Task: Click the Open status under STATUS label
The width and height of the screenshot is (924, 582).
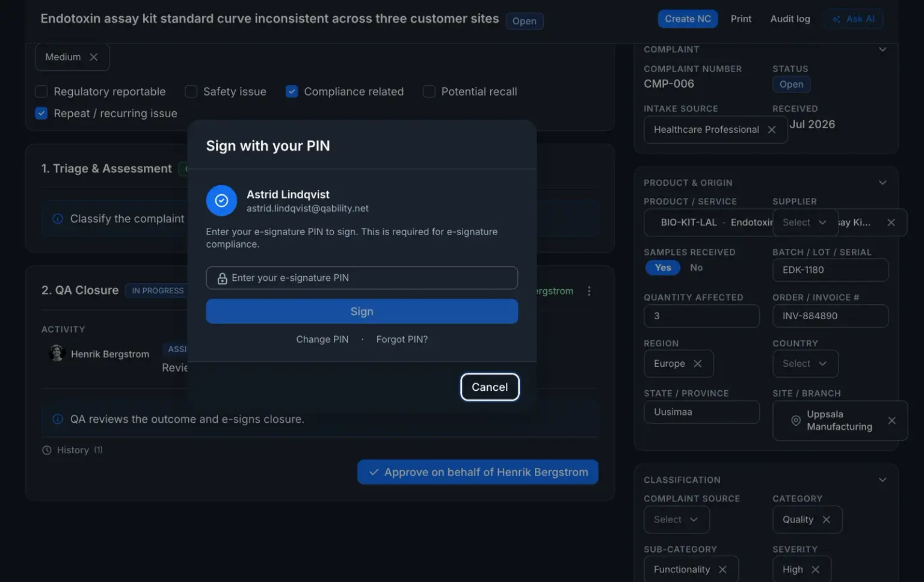Action: pos(791,84)
